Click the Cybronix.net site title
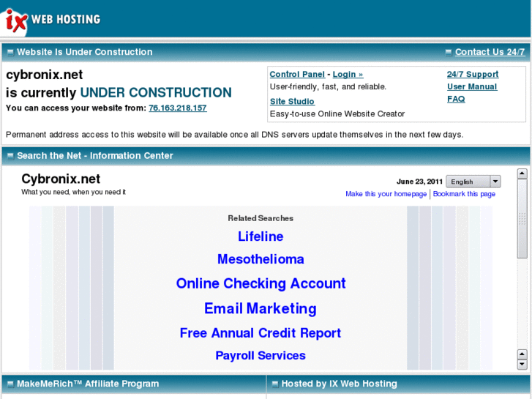This screenshot has height=399, width=532. (x=61, y=179)
